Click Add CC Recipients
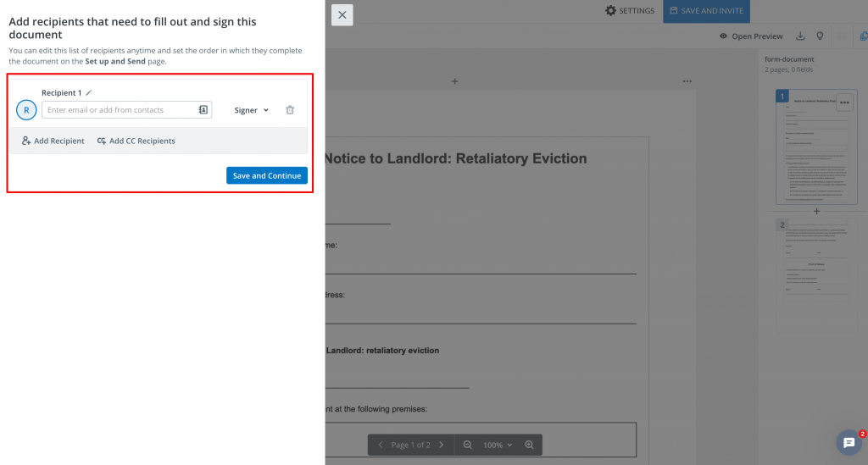Viewport: 868px width, 465px height. pyautogui.click(x=136, y=141)
